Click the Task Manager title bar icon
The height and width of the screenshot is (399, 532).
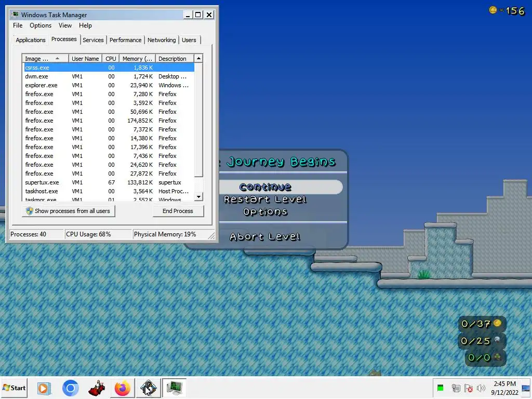[16, 15]
